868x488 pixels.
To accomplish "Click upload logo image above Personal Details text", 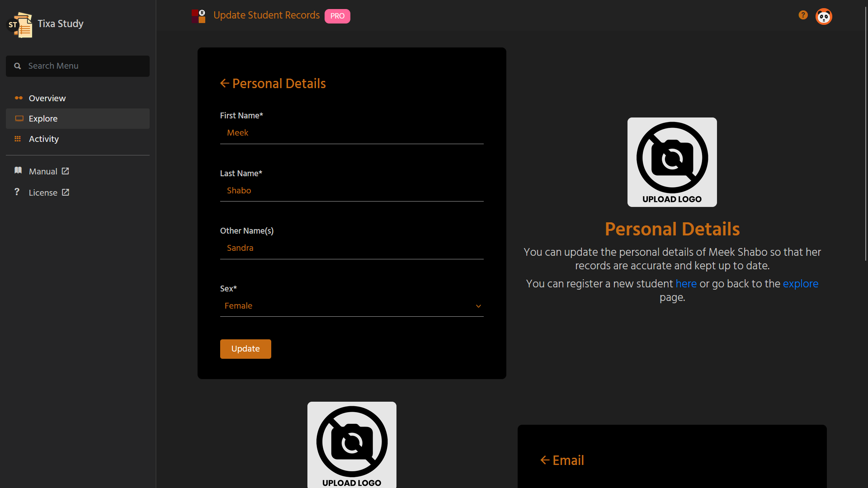I will [x=672, y=162].
